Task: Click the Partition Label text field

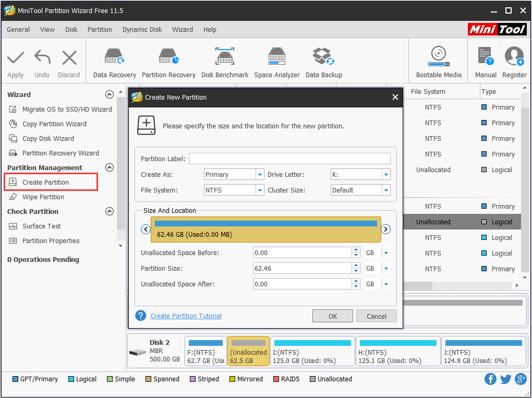Action: [289, 159]
